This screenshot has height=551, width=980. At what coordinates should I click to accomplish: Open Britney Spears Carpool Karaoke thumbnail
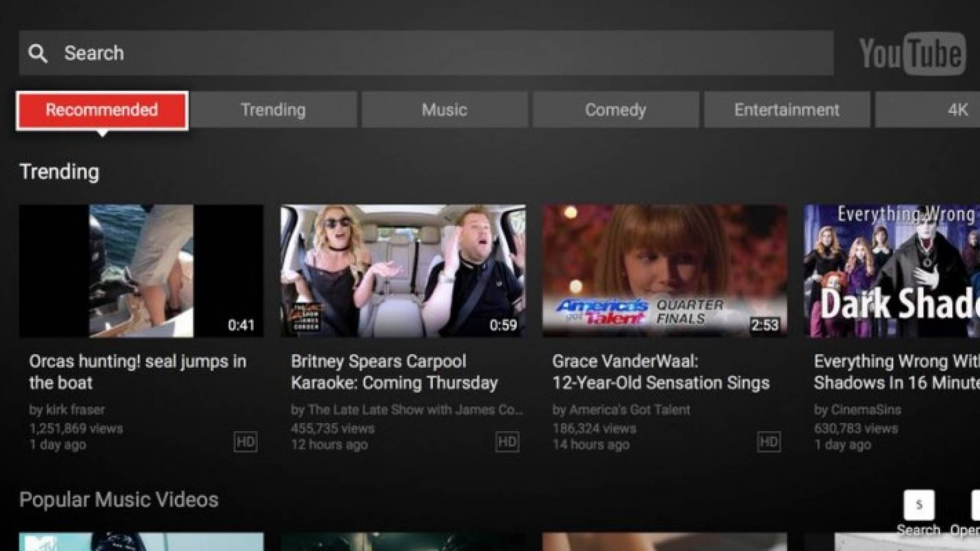[403, 271]
